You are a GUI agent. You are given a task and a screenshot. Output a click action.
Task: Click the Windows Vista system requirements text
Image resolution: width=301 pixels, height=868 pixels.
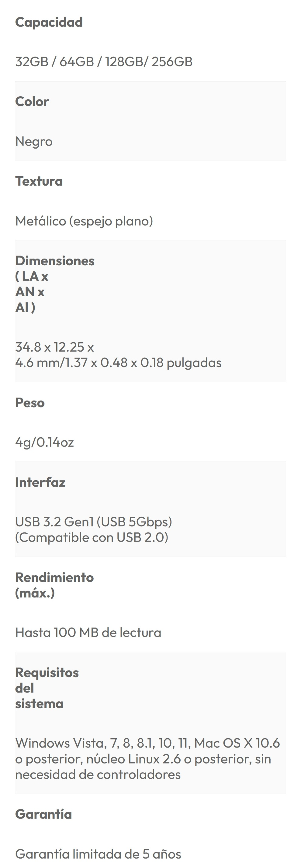(147, 759)
